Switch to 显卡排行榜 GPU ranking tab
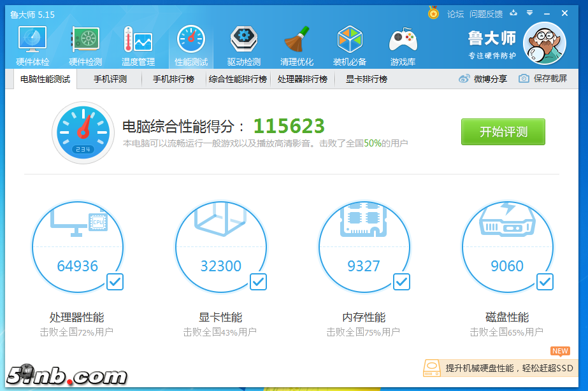The image size is (588, 391). pyautogui.click(x=366, y=79)
